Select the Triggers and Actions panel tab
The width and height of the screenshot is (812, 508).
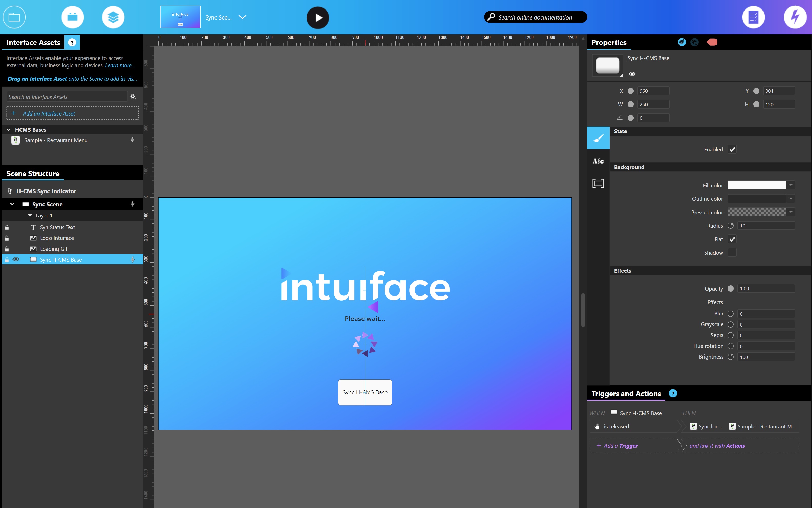pyautogui.click(x=626, y=394)
